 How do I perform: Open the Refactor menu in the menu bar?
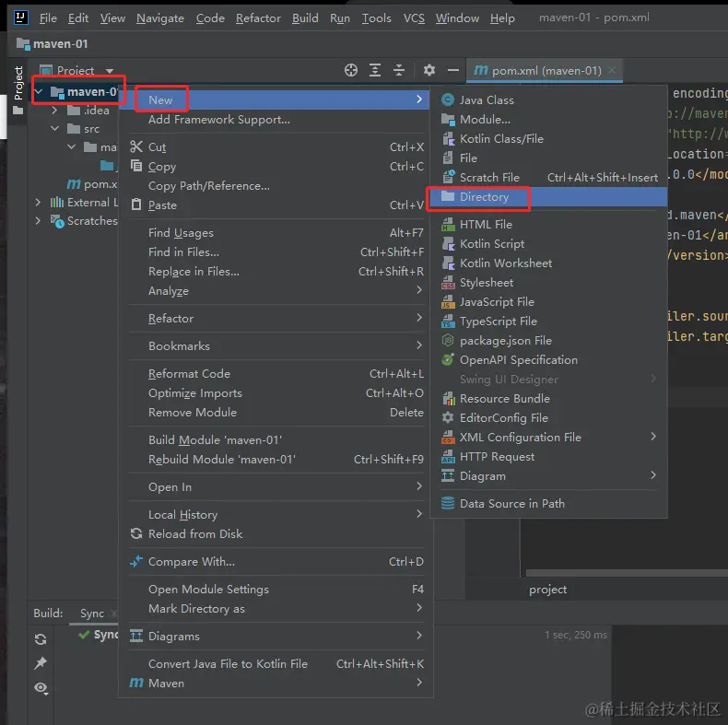pos(258,18)
